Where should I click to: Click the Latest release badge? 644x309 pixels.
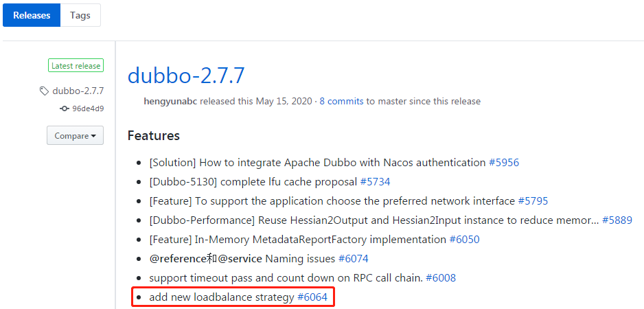pyautogui.click(x=76, y=66)
